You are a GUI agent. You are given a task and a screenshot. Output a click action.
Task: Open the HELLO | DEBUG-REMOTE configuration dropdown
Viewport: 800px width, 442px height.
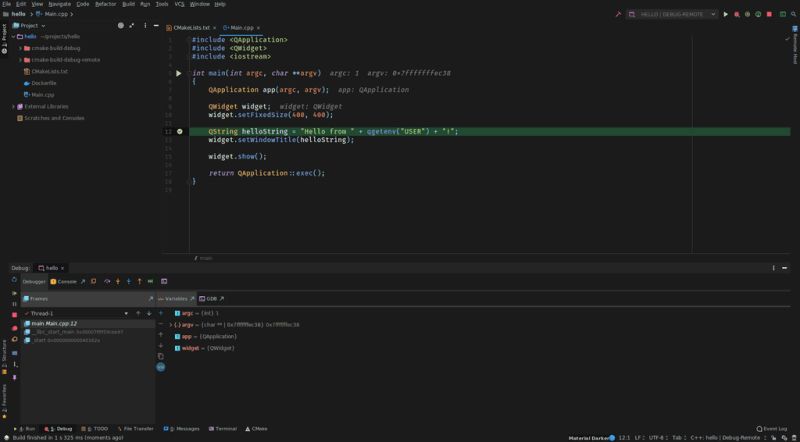point(672,14)
